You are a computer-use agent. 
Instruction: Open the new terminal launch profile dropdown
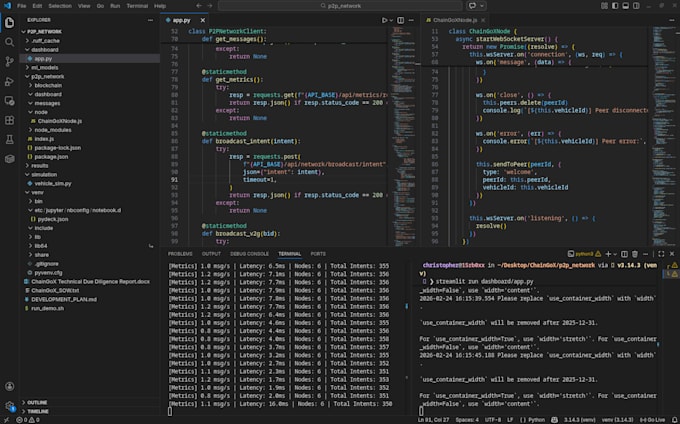click(615, 254)
